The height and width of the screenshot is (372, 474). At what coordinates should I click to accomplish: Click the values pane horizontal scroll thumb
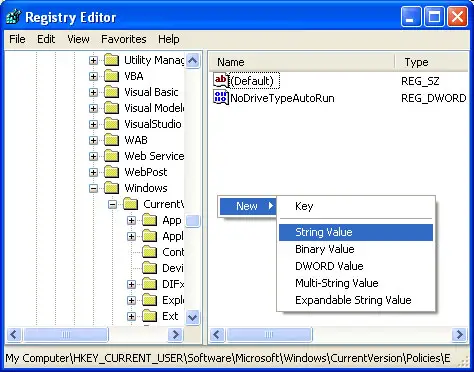tap(269, 334)
